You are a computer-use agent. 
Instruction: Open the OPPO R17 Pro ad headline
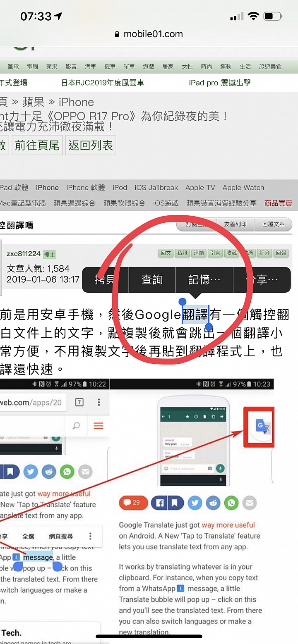click(114, 116)
